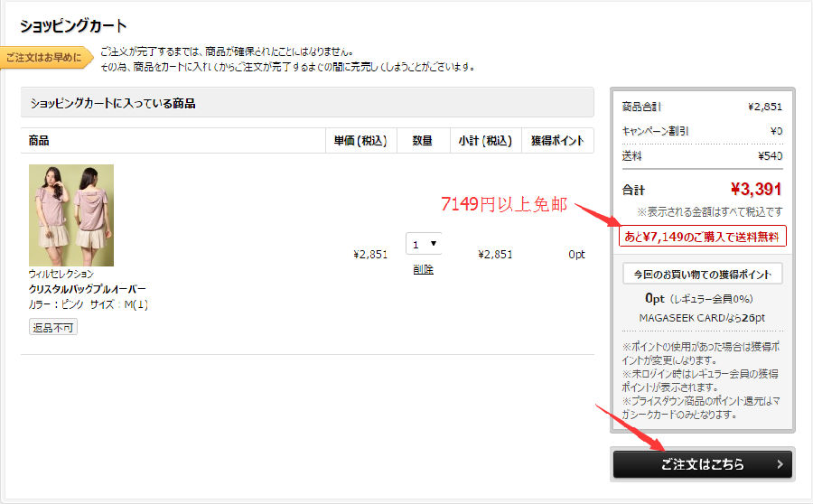The height and width of the screenshot is (504, 813).
Task: Click the 小計(税込) column header
Action: point(485,141)
